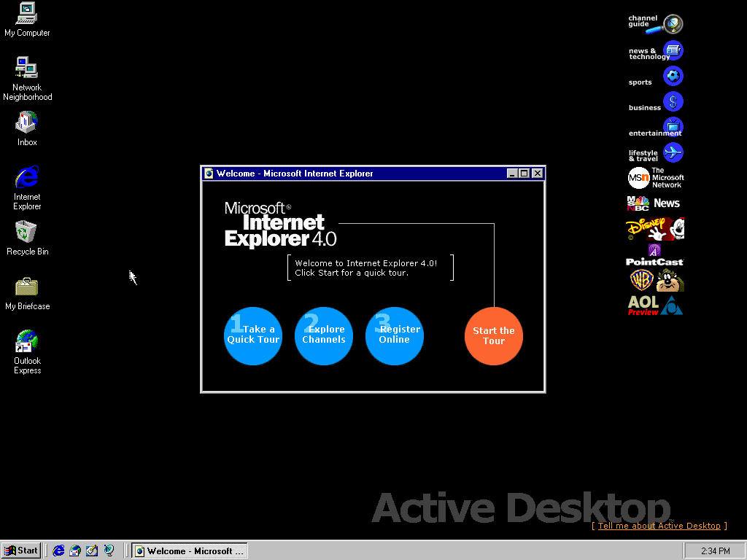Image resolution: width=747 pixels, height=560 pixels.
Task: Click Show Desktop in Quick Launch
Action: (92, 551)
